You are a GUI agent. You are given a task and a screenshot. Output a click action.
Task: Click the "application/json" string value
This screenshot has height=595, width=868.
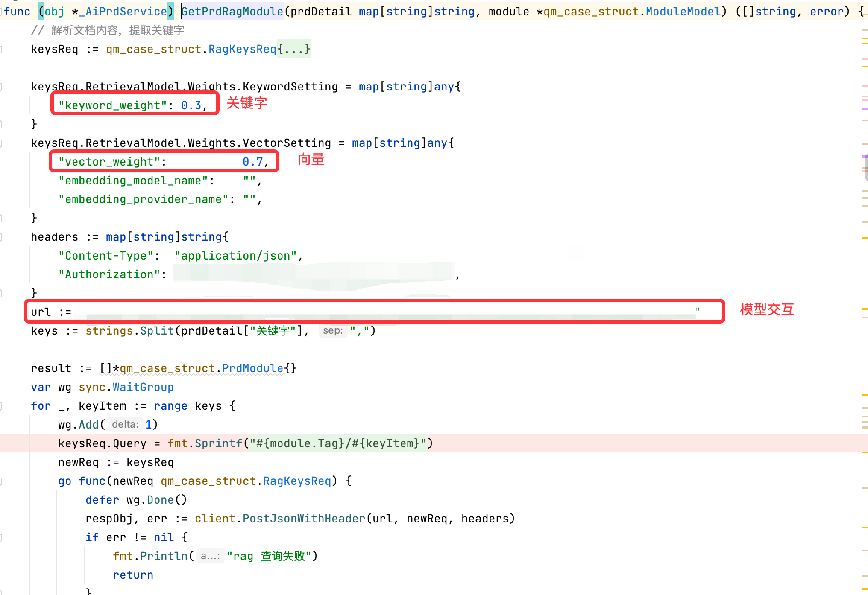click(236, 256)
